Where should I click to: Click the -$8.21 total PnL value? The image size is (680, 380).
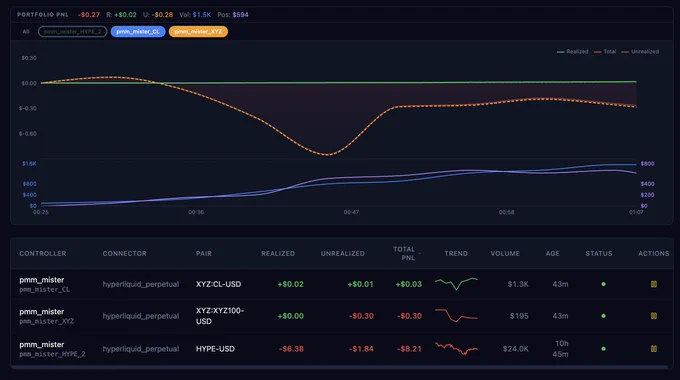pos(409,349)
